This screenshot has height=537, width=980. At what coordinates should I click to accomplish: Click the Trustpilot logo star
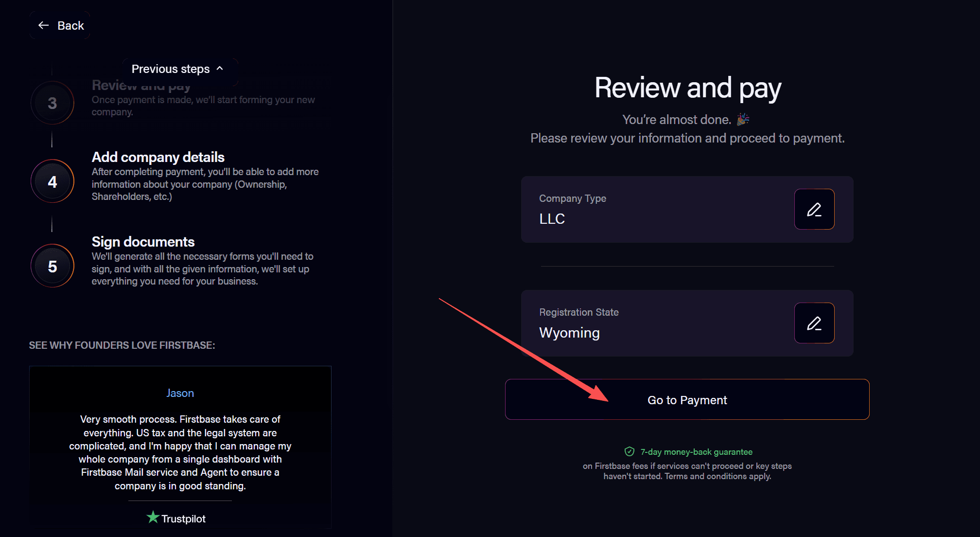pos(153,517)
